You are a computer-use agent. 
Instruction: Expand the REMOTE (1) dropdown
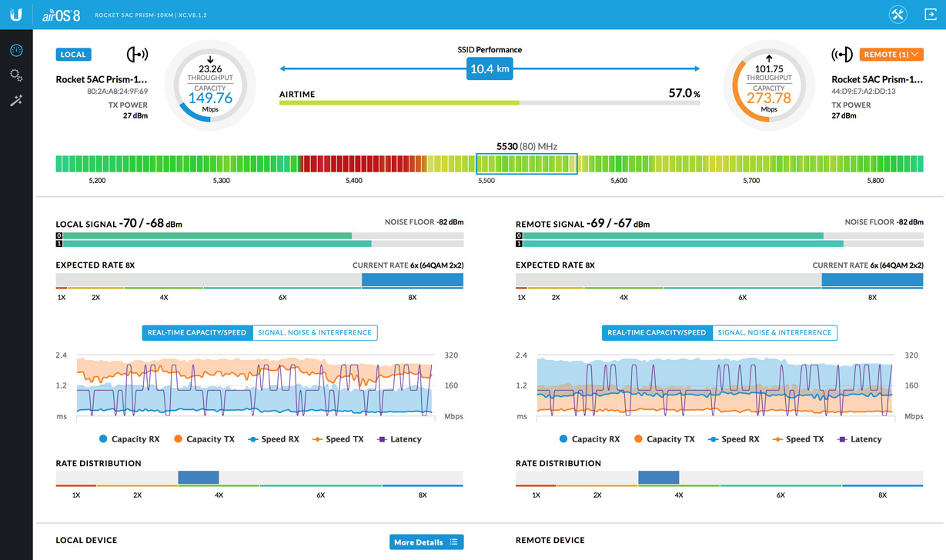click(891, 55)
